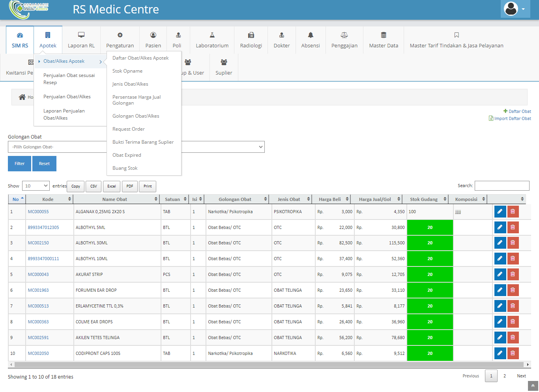Delete the ALBOTHYL 5ML row via trash icon
Viewport: 539px width, 392px height.
[x=513, y=227]
